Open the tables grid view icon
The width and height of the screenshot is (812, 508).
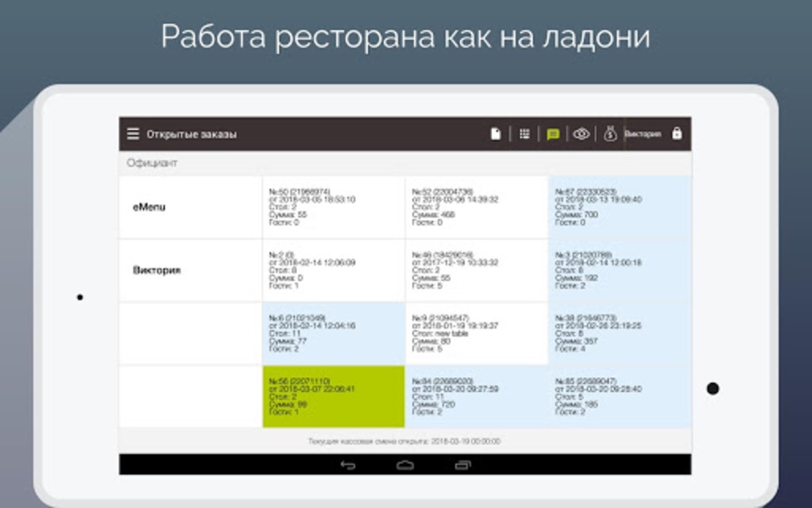pyautogui.click(x=524, y=134)
